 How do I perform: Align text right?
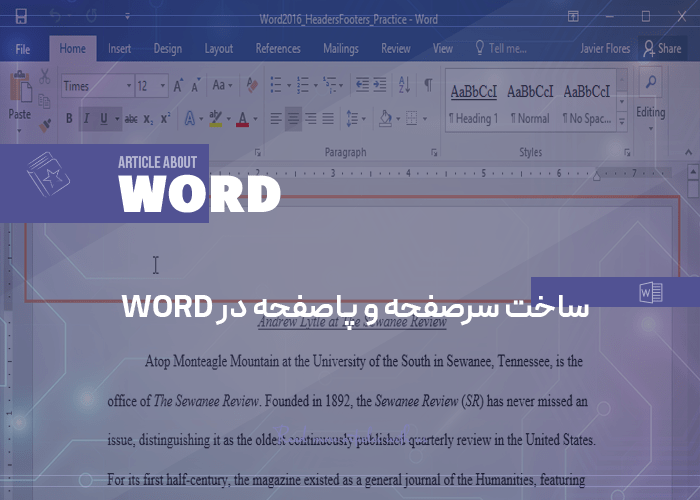tap(311, 119)
